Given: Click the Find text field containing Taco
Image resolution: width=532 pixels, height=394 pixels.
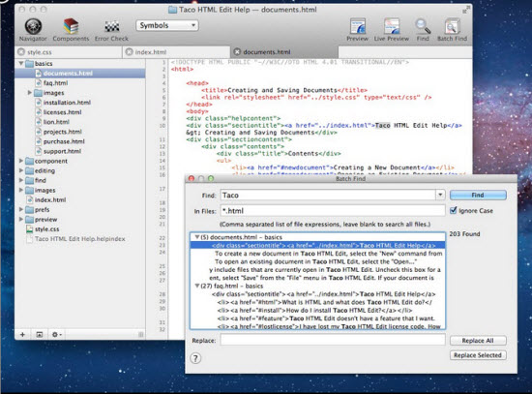Looking at the screenshot, I should click(x=328, y=195).
